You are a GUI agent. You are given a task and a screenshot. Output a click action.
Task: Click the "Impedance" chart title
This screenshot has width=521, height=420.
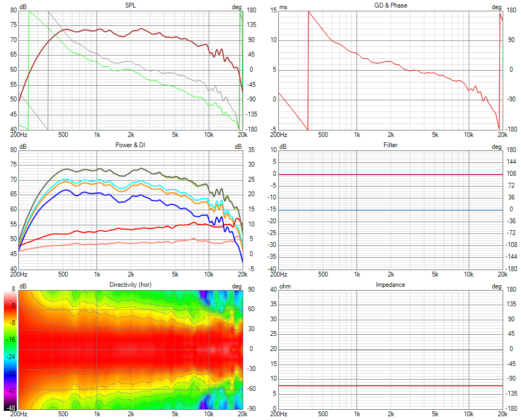[x=390, y=285]
